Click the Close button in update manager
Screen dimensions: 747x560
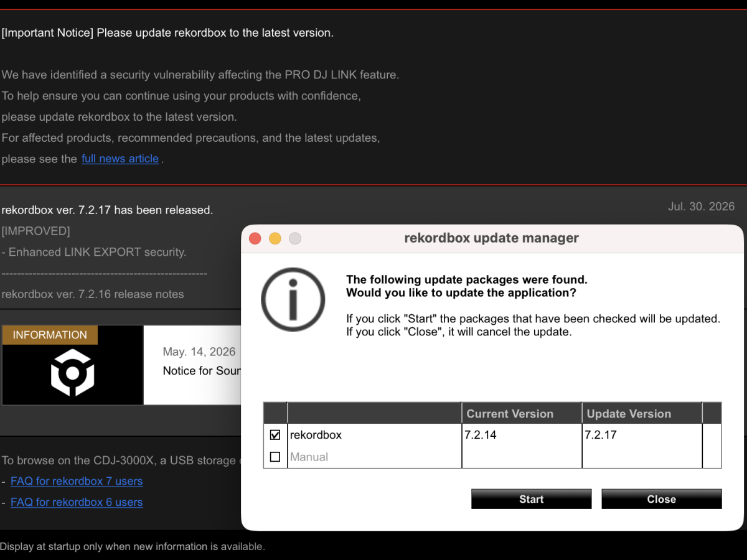pyautogui.click(x=661, y=499)
